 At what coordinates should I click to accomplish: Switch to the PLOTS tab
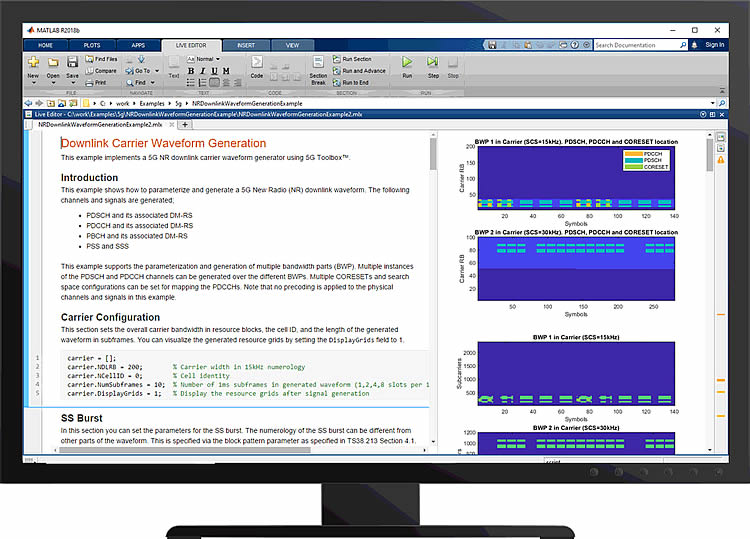pyautogui.click(x=91, y=45)
